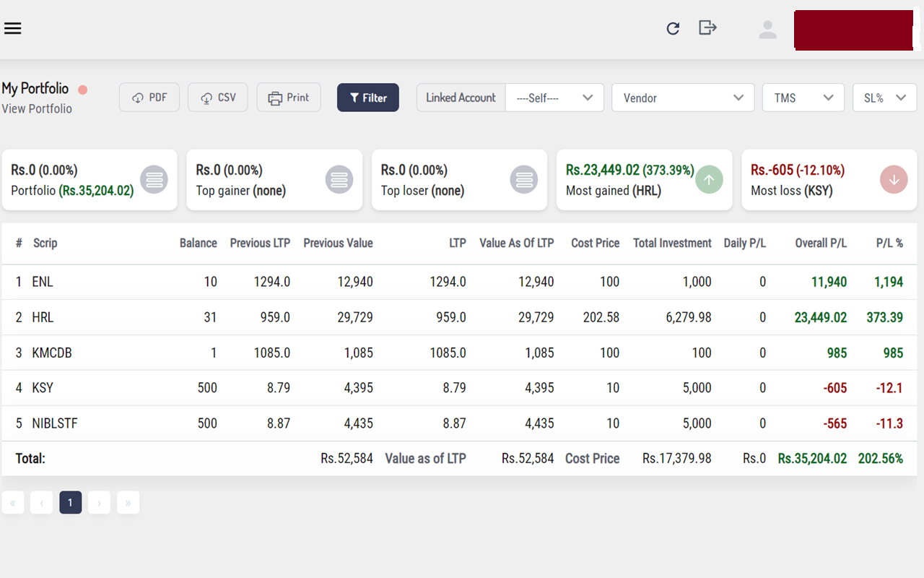Expand the Linked Account Self dropdown

[x=554, y=98]
